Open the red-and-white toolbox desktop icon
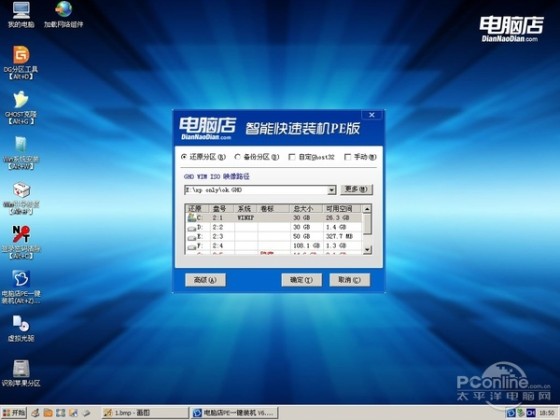560x420 pixels. (21, 198)
